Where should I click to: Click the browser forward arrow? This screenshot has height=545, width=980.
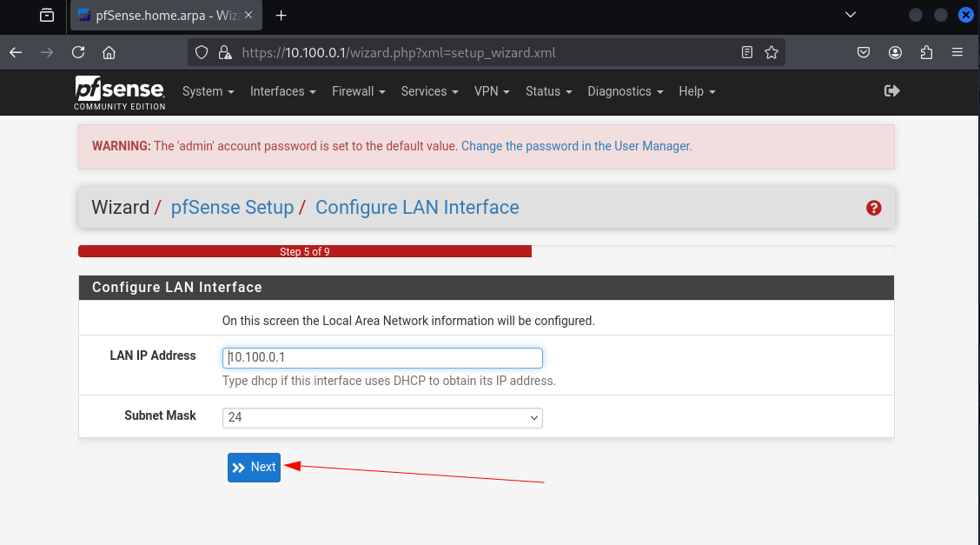tap(47, 52)
